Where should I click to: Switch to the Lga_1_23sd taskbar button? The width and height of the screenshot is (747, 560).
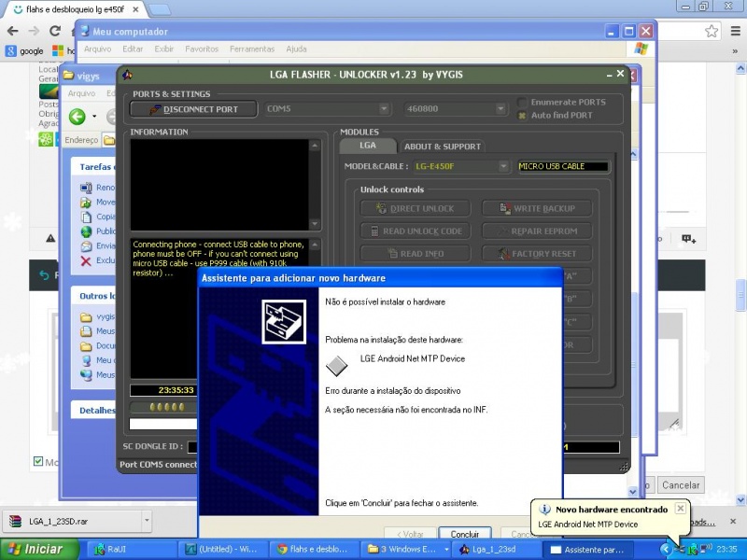click(498, 550)
